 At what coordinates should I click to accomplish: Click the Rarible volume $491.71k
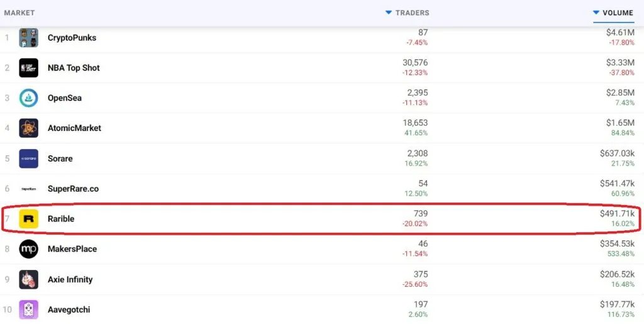pos(618,213)
